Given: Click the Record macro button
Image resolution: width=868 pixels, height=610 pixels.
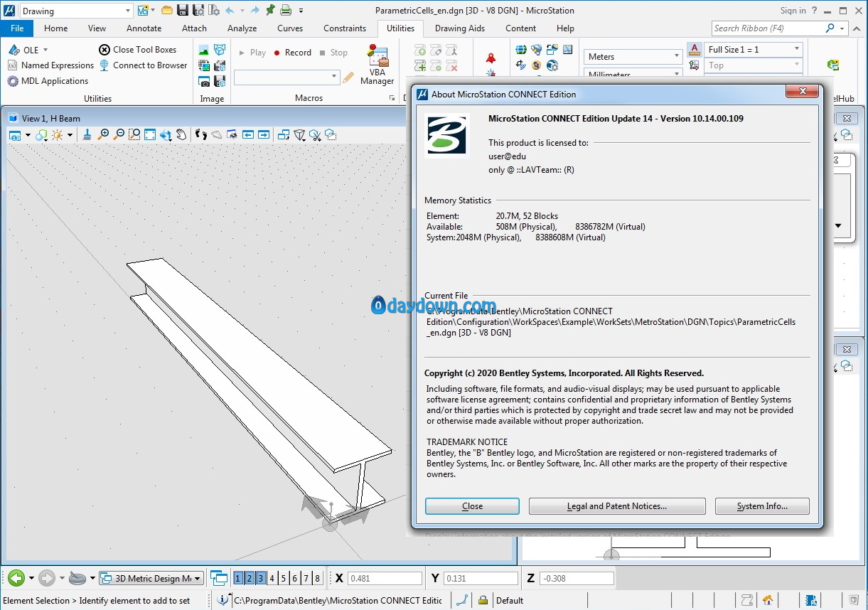Looking at the screenshot, I should 292,53.
